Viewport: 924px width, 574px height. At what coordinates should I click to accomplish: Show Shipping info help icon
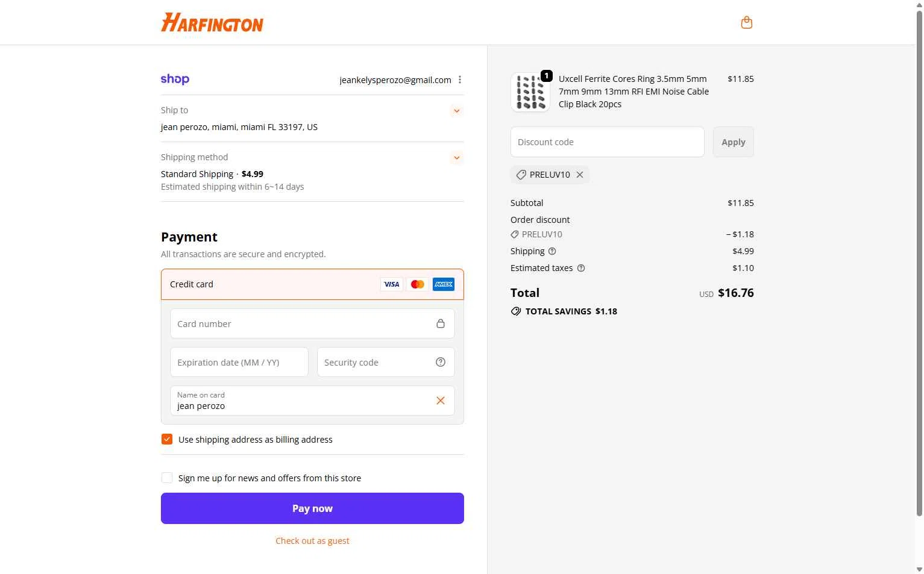(x=552, y=251)
